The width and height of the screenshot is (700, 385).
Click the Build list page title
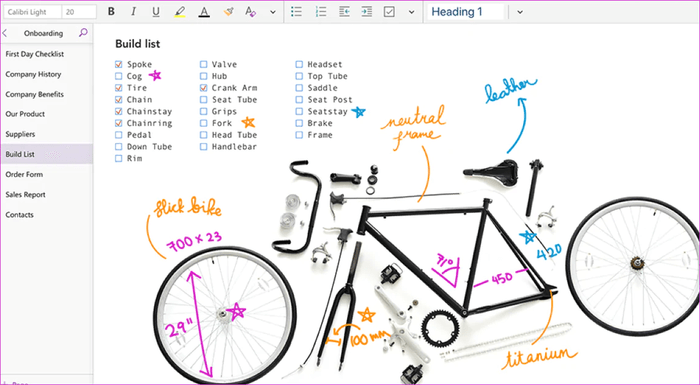pos(138,44)
